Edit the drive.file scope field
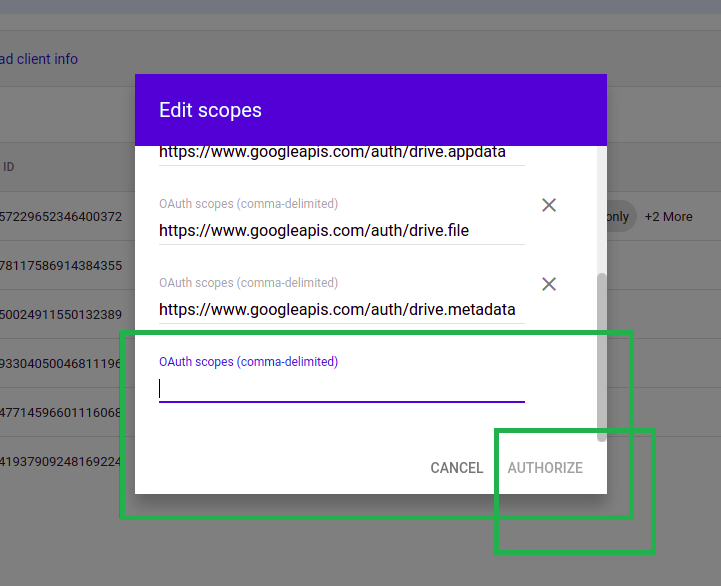This screenshot has height=586, width=721. 342,230
